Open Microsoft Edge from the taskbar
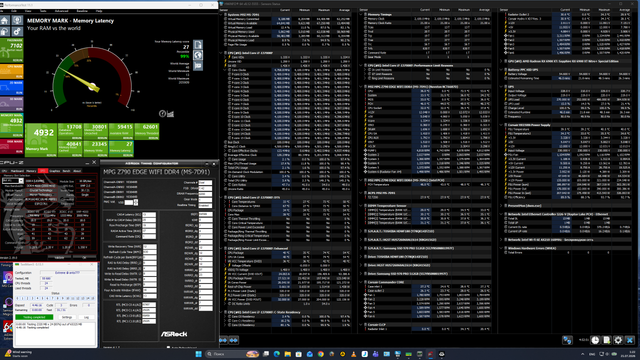 tap(277, 354)
